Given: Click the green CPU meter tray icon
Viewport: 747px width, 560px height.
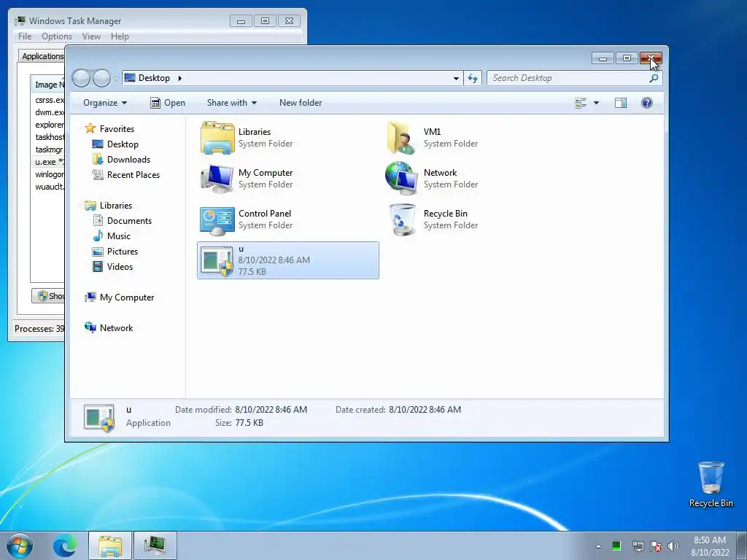Looking at the screenshot, I should point(616,545).
